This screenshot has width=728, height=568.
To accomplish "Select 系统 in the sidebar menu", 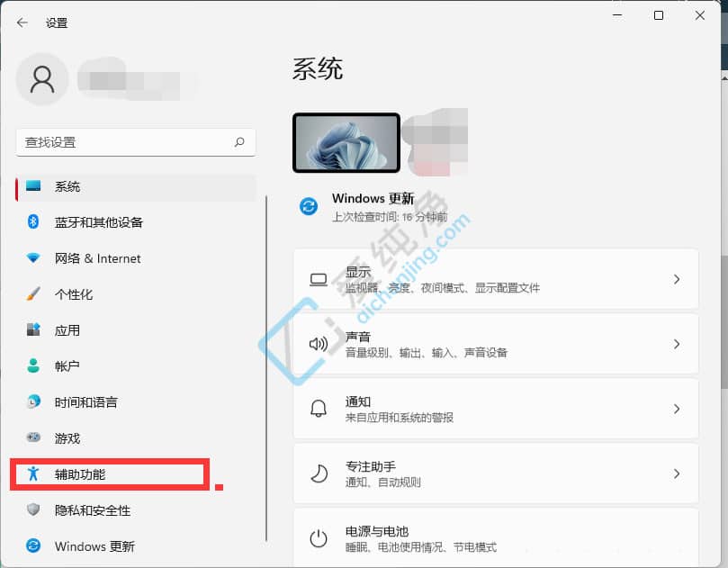I will click(136, 187).
